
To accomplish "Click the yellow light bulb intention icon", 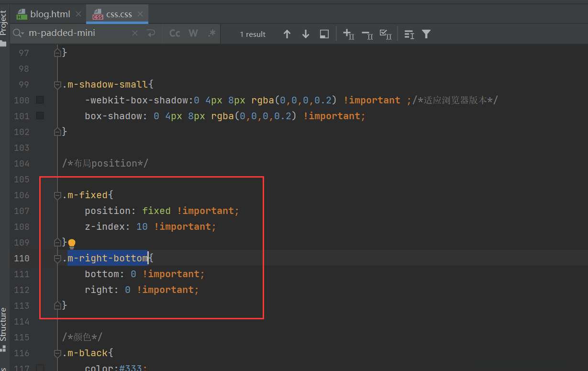I will 72,244.
